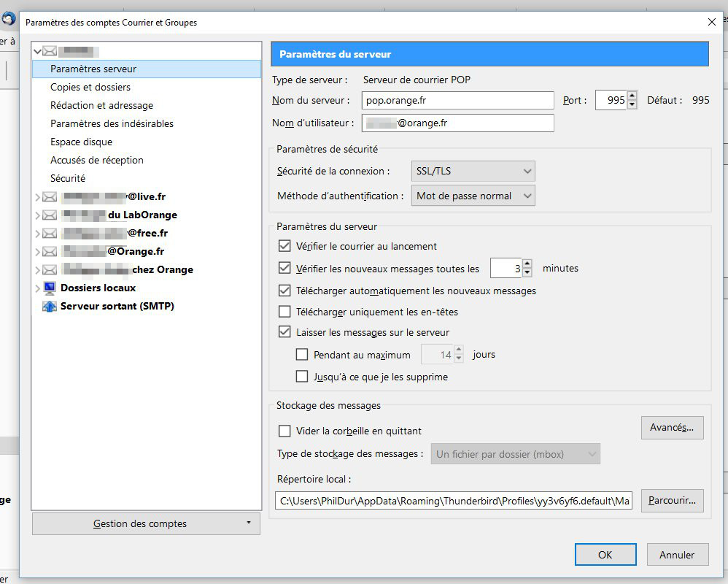Click the envelope icon of @live.fr account
This screenshot has height=584, width=728.
(50, 197)
